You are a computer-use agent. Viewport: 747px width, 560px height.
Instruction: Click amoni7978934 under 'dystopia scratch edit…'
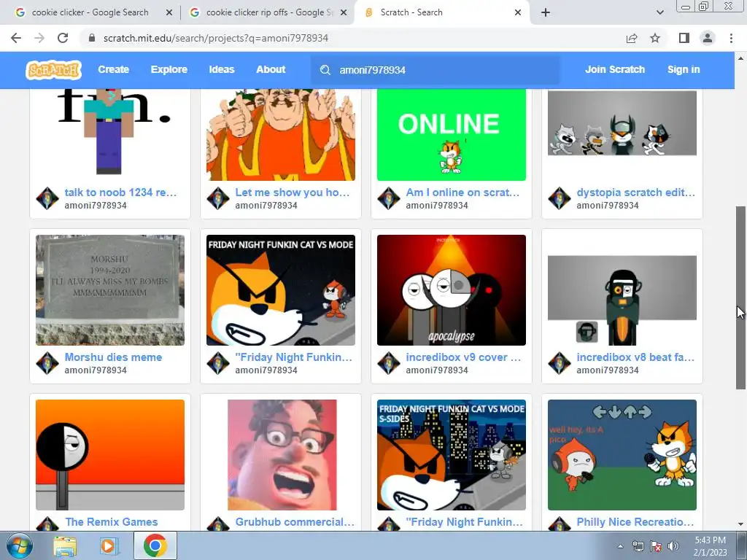click(608, 205)
